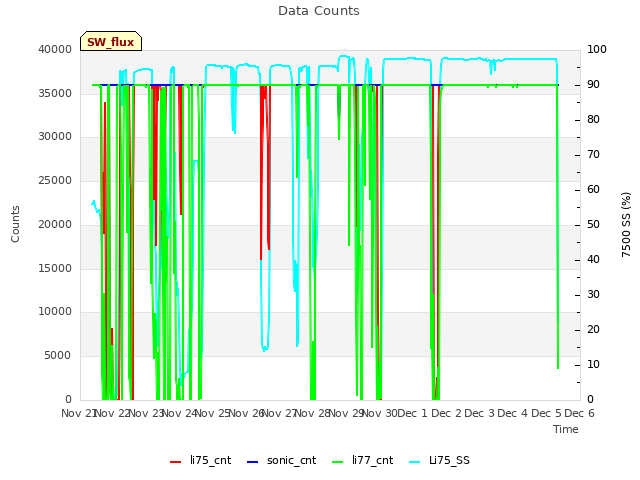This screenshot has width=640, height=480.
Task: Click the Dec 3 date tick label
Action: click(x=480, y=413)
